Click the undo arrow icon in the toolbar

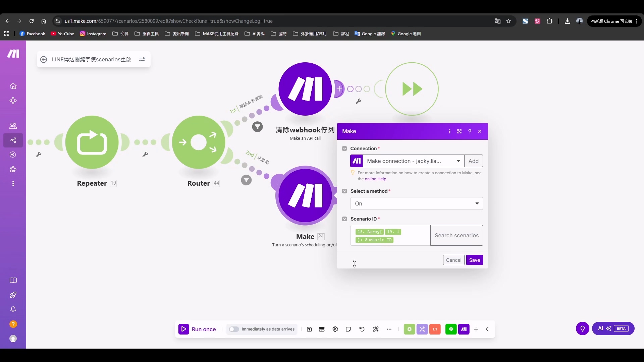(x=362, y=329)
